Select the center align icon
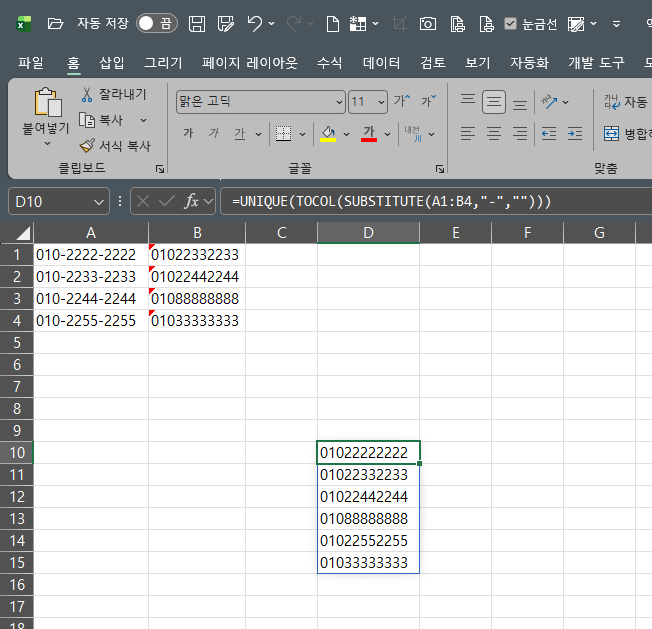 [494, 133]
